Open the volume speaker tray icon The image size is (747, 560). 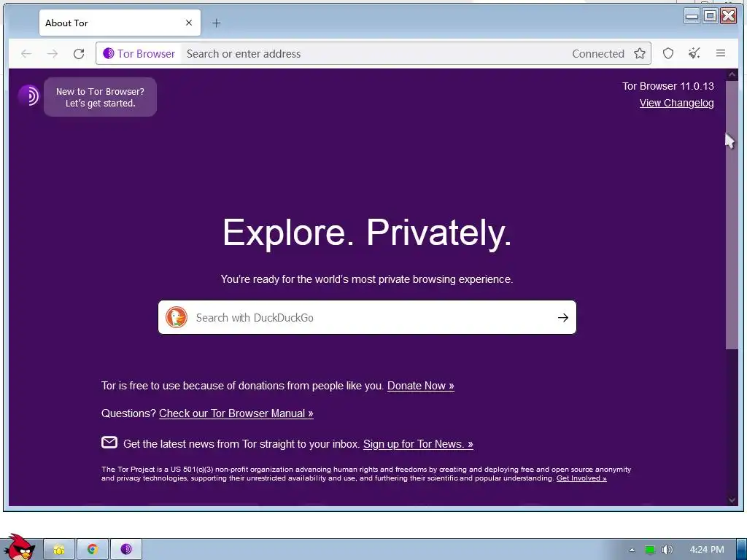[x=667, y=550]
